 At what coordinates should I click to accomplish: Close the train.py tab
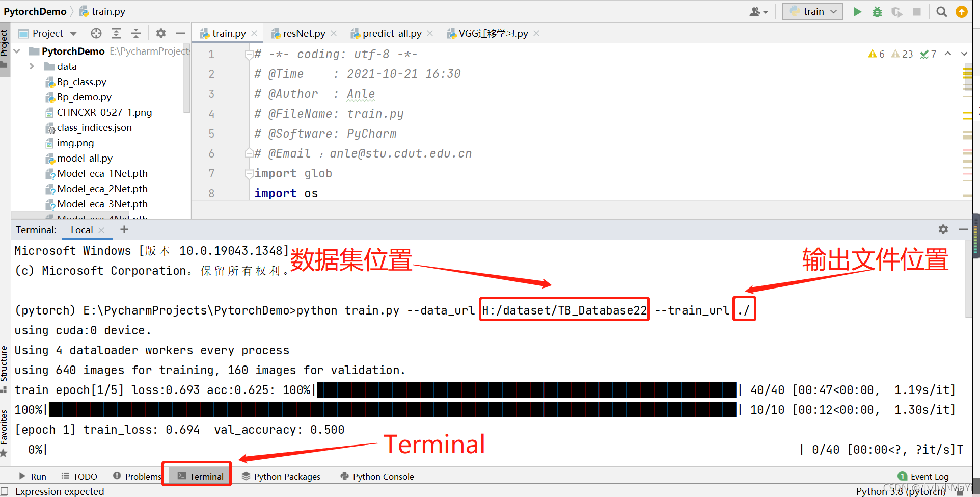pos(254,33)
